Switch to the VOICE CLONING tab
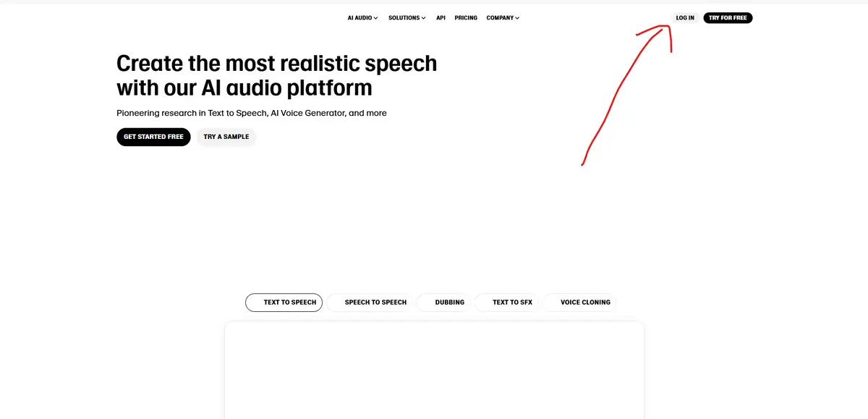The height and width of the screenshot is (419, 868). pyautogui.click(x=579, y=302)
